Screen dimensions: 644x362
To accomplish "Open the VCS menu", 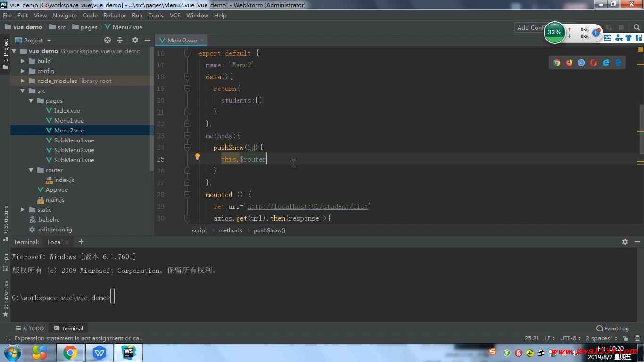I will pyautogui.click(x=175, y=16).
